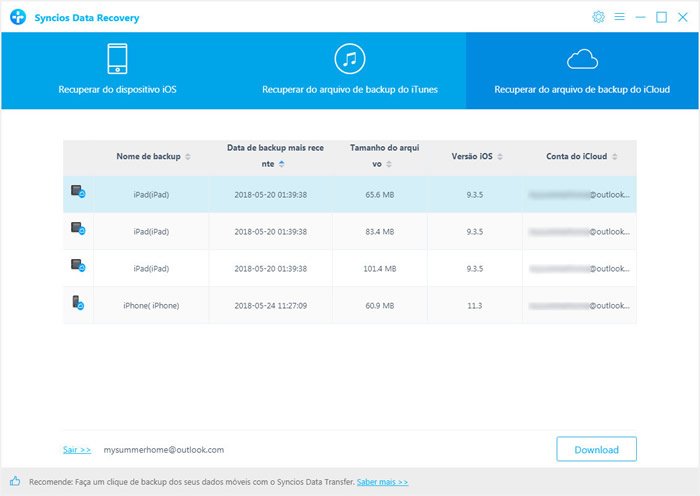Click the 2018-05-20 date in 65.6 MB row
Image resolution: width=700 pixels, height=496 pixels.
coord(271,195)
